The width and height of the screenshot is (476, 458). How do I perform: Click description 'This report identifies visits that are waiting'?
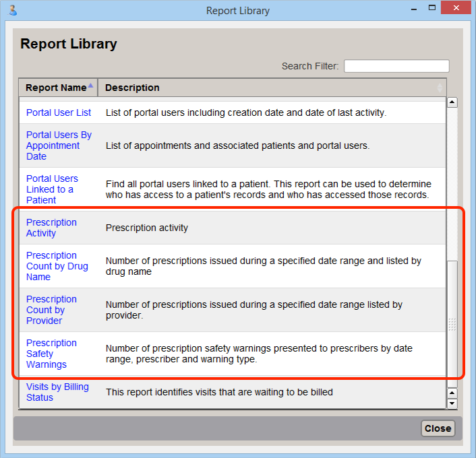click(x=219, y=392)
